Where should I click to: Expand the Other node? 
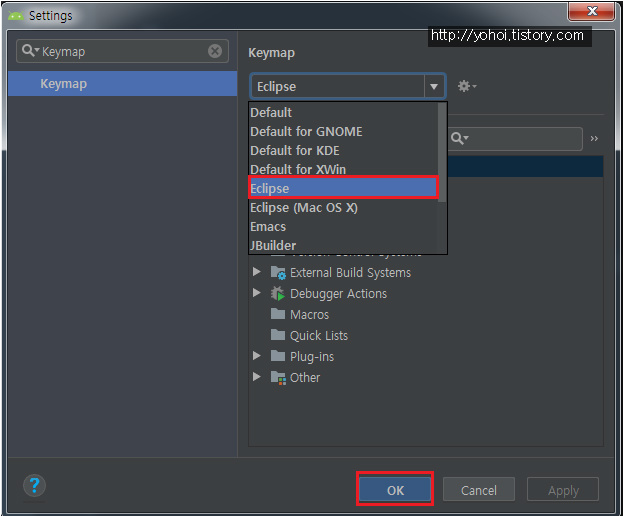coord(257,377)
